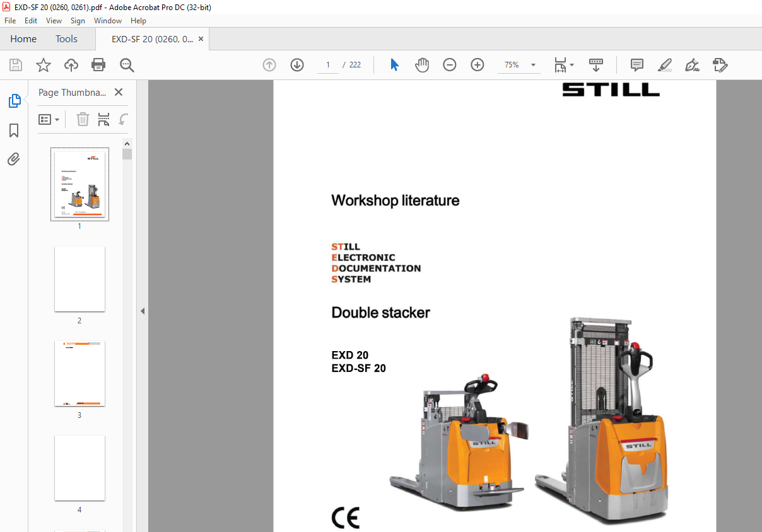Click the 'Workshop literature' heading
Image resolution: width=762 pixels, height=532 pixels.
coord(396,200)
